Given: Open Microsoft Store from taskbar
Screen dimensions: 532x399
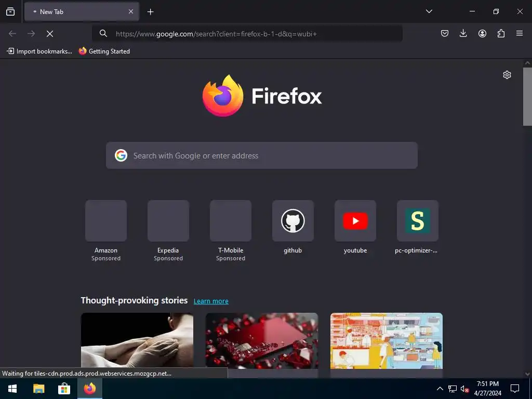Looking at the screenshot, I should click(x=64, y=389).
